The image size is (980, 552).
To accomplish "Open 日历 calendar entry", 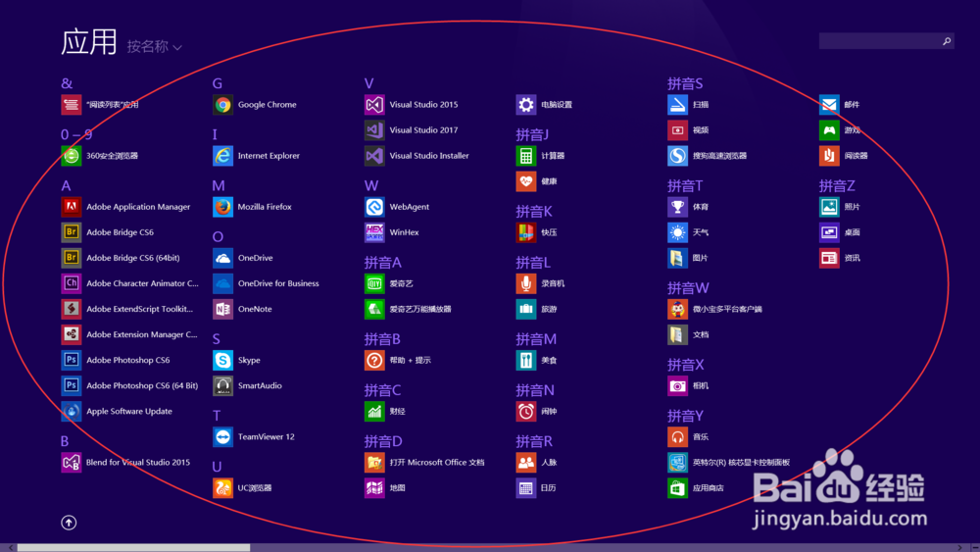I will [x=537, y=487].
